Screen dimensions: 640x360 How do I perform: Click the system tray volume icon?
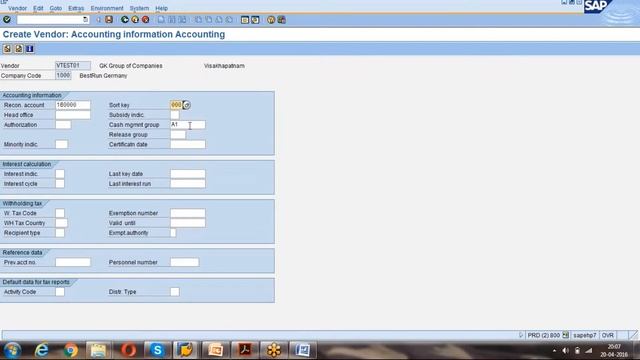click(x=566, y=351)
